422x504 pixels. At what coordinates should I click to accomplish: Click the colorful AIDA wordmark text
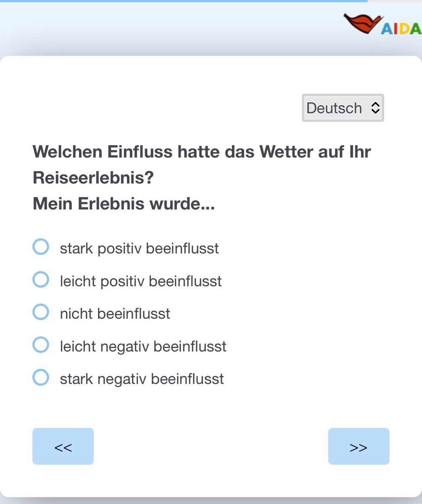point(401,29)
